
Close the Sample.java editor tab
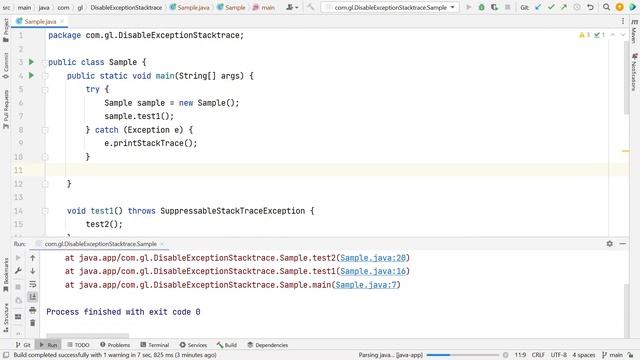click(x=62, y=21)
